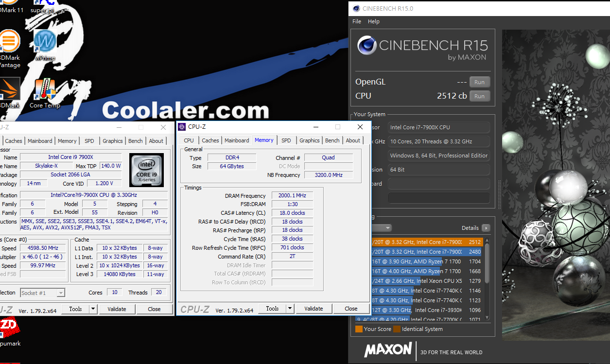Click the Command Rate 2T value
The height and width of the screenshot is (364, 610).
tap(292, 256)
